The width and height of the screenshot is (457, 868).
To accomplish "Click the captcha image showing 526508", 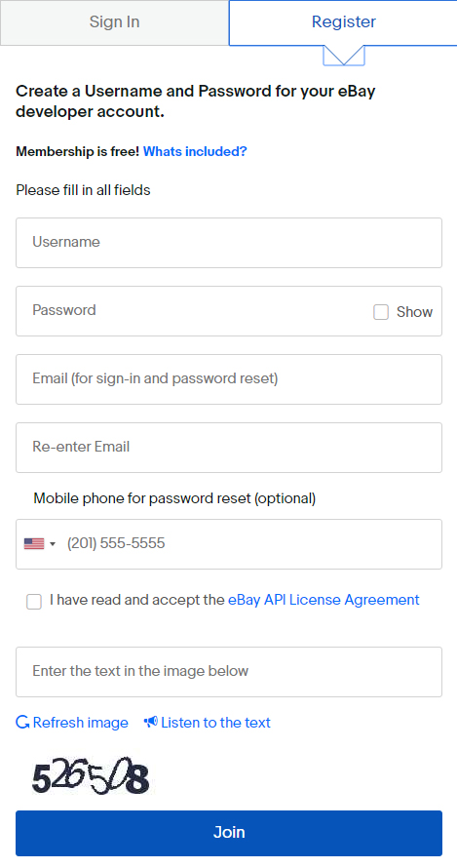I will (x=91, y=774).
